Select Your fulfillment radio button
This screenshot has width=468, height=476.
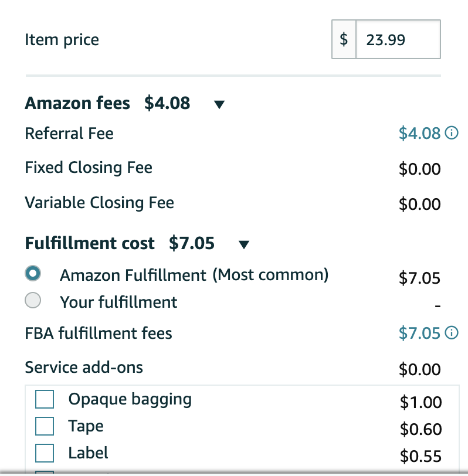point(33,300)
